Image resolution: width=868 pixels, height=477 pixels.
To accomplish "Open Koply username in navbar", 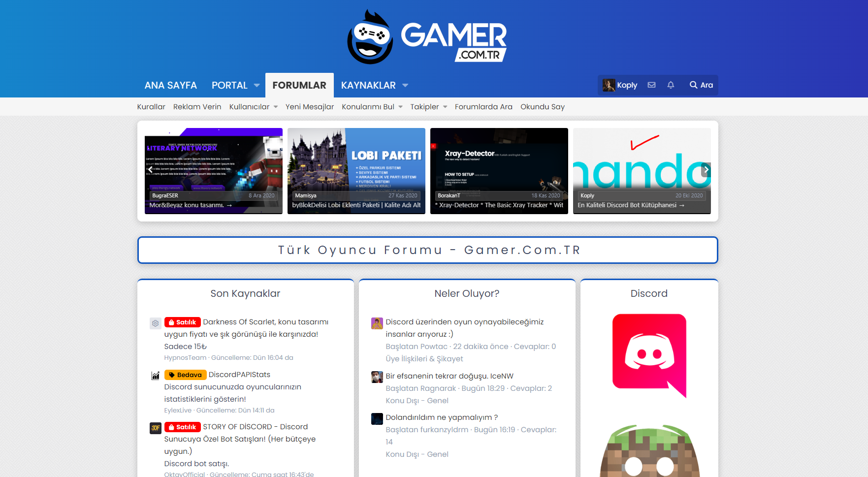I will pos(627,85).
